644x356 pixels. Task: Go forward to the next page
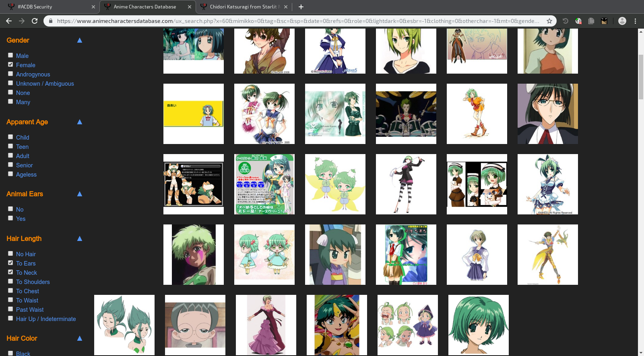click(22, 21)
